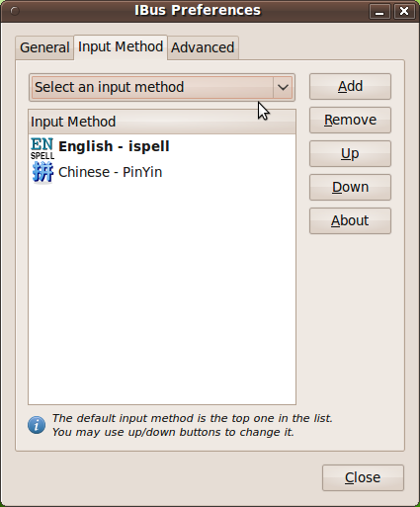Click the Add button
420x507 pixels.
(350, 86)
